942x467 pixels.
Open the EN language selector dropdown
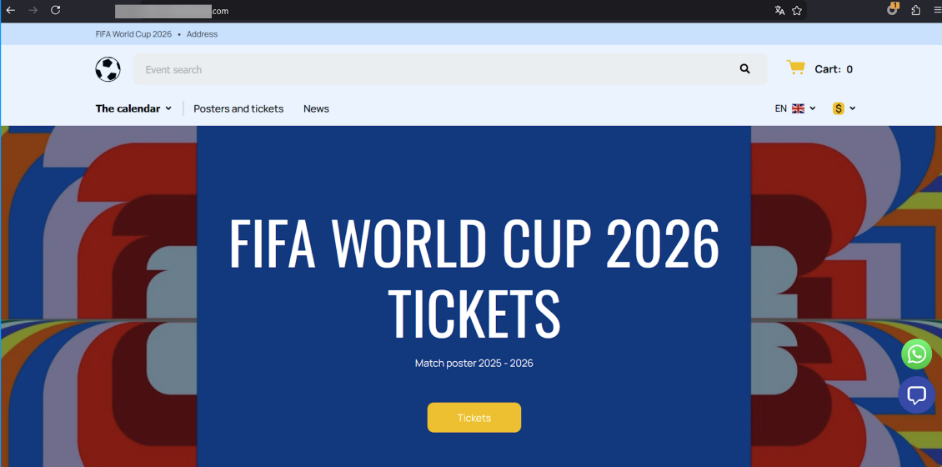pos(795,109)
